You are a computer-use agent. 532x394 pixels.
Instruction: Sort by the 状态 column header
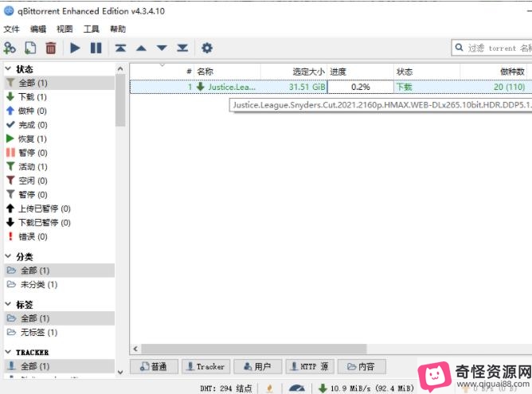[x=427, y=72]
